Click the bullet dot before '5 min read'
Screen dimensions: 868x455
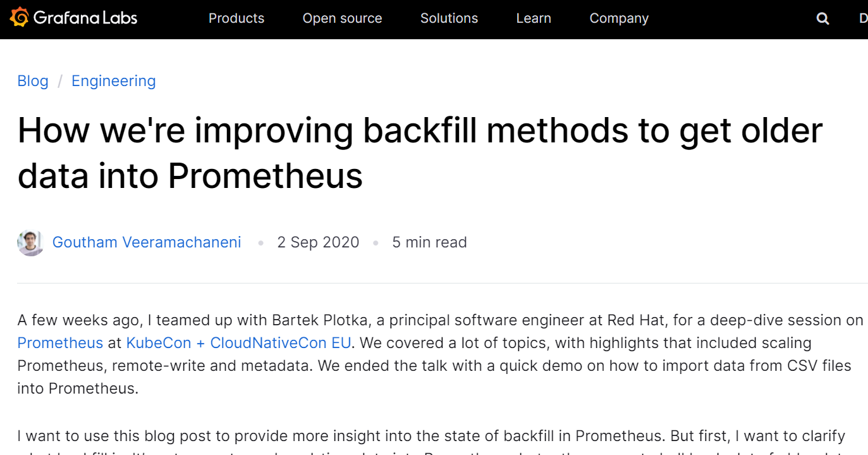point(376,242)
